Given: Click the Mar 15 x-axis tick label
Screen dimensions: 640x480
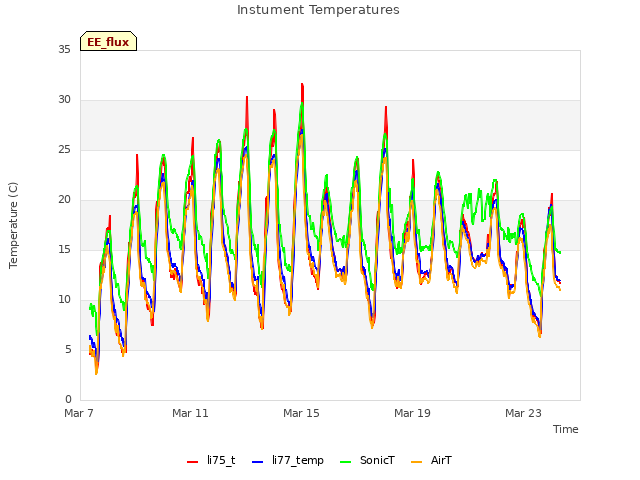Looking at the screenshot, I should pyautogui.click(x=301, y=413).
